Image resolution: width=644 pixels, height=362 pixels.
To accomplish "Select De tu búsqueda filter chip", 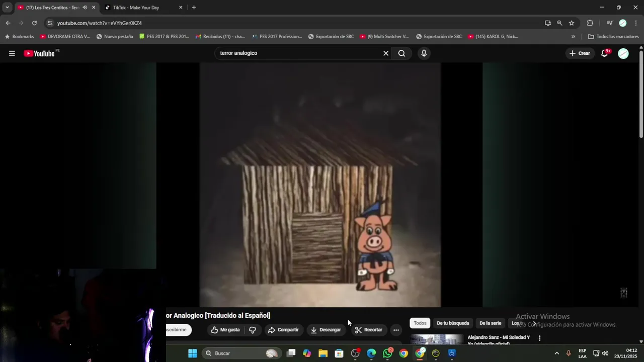I will (453, 323).
